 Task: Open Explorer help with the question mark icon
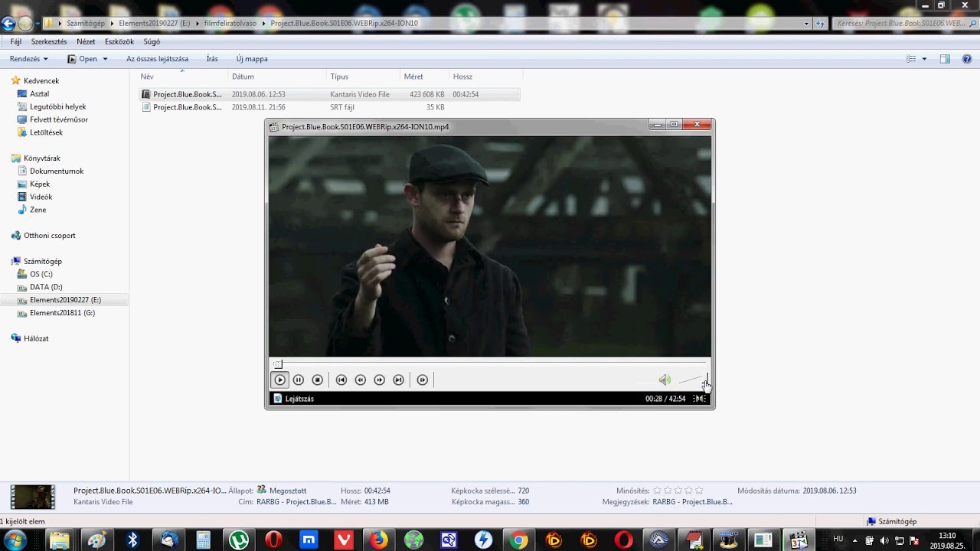[x=967, y=59]
